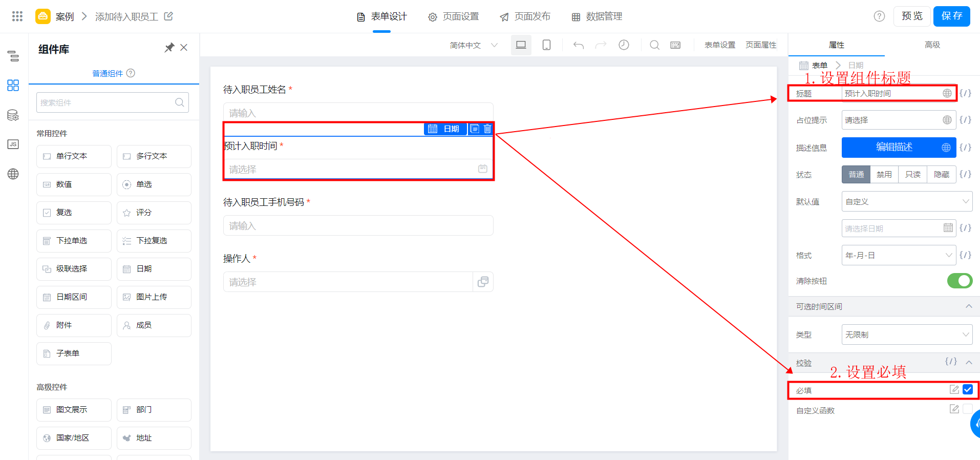Pin the component library panel

(x=169, y=48)
